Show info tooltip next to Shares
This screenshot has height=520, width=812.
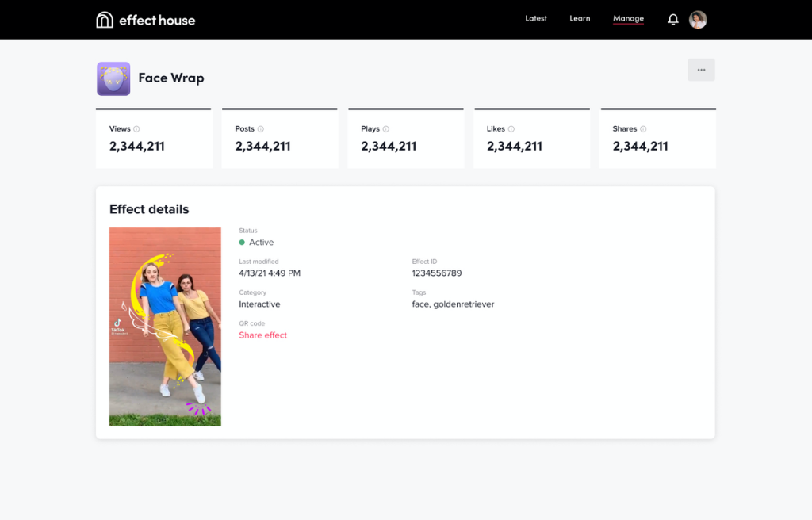coord(643,129)
